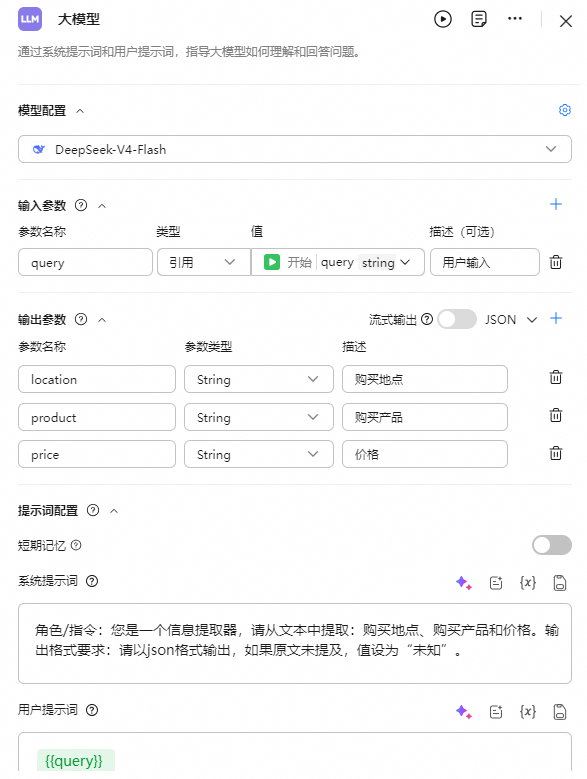
Task: Edit the price parameter name
Action: [97, 454]
